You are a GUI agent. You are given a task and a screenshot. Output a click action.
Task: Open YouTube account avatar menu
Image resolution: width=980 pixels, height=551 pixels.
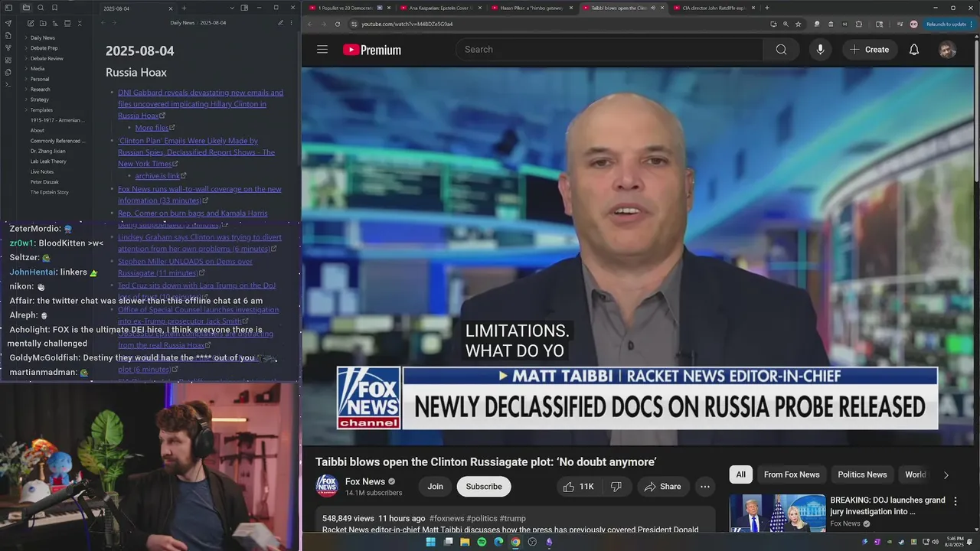tap(947, 50)
